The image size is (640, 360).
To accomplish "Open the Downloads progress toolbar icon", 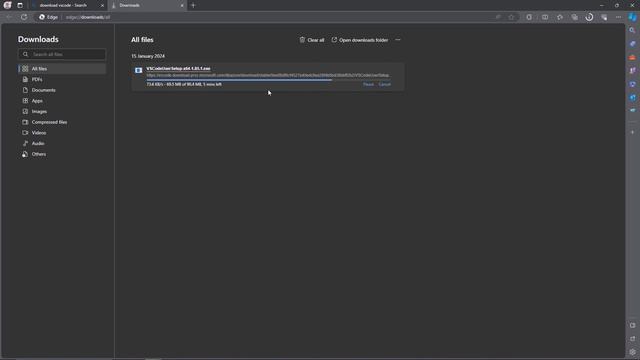I will pos(589,17).
